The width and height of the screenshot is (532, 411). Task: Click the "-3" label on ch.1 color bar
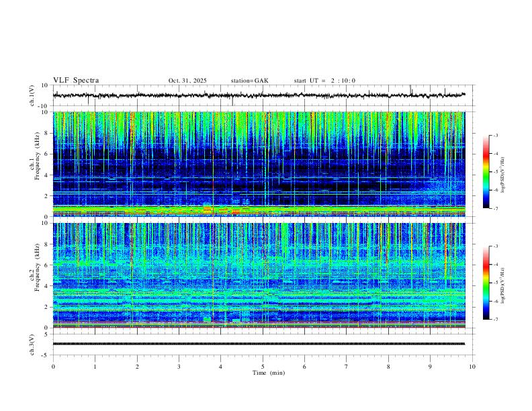point(495,135)
